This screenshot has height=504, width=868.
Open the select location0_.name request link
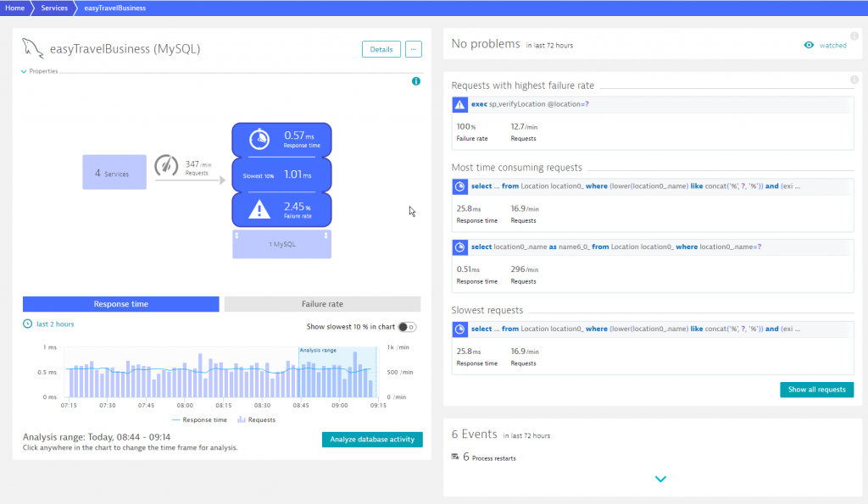(x=616, y=246)
